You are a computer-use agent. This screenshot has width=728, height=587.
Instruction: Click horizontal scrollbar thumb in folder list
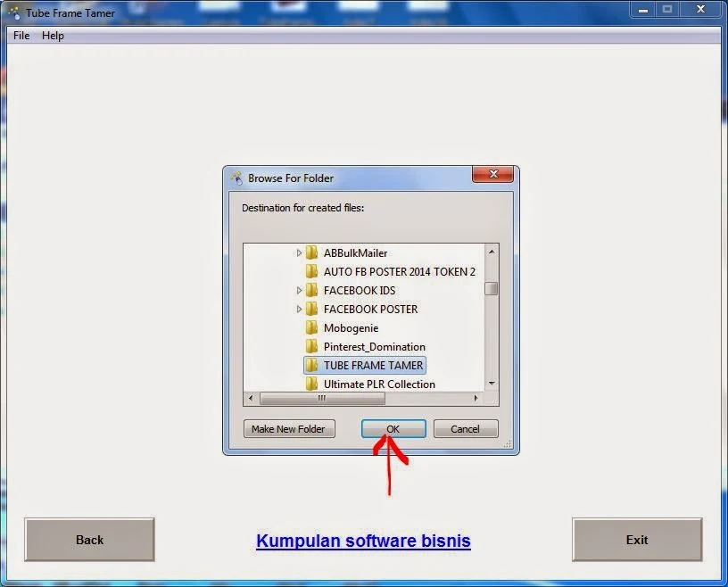322,398
